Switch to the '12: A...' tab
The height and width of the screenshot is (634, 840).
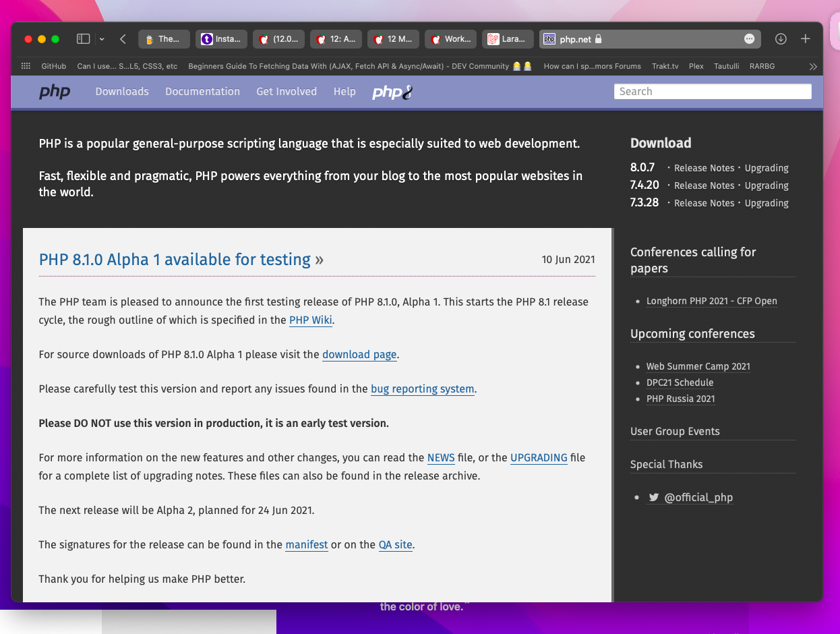336,39
